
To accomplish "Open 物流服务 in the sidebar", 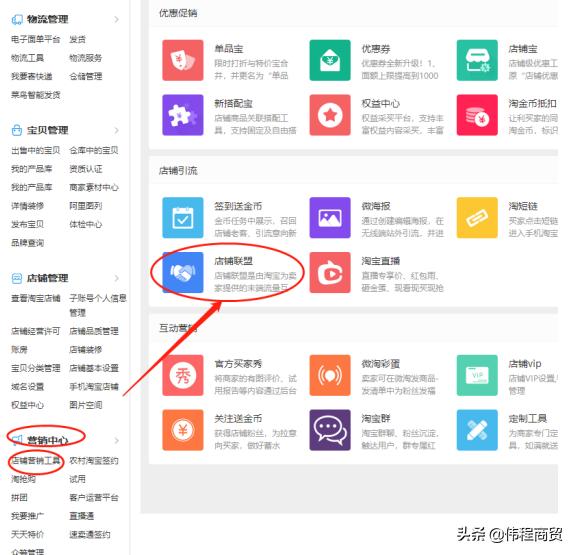I will (86, 58).
